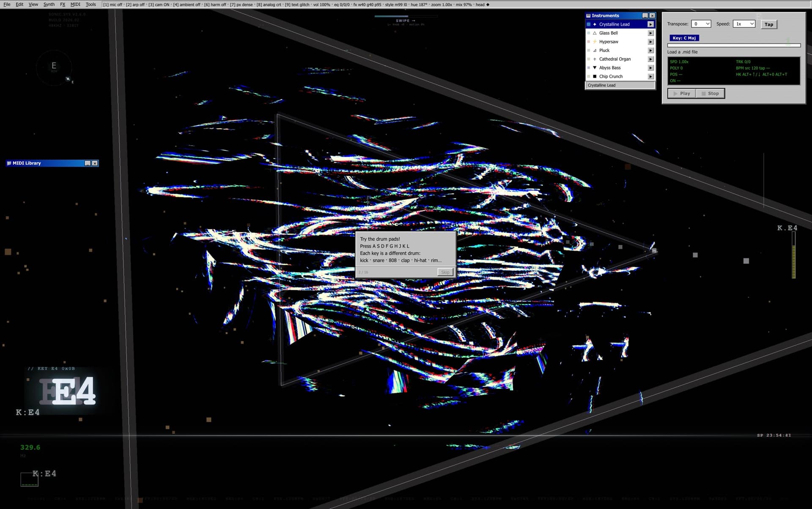Click the Skip button in the tutorial popup
The image size is (812, 509).
(445, 272)
